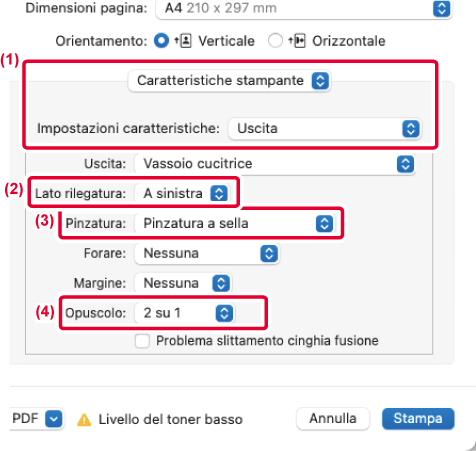Select the Orizzontale orientation radio button
This screenshot has width=476, height=451.
coord(275,41)
